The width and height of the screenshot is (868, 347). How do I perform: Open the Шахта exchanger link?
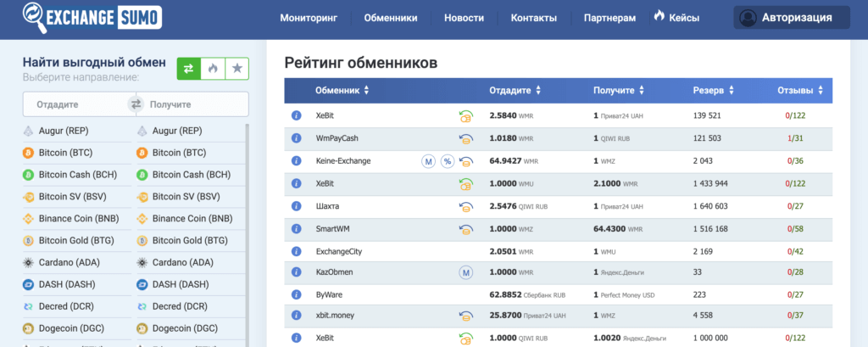[327, 205]
